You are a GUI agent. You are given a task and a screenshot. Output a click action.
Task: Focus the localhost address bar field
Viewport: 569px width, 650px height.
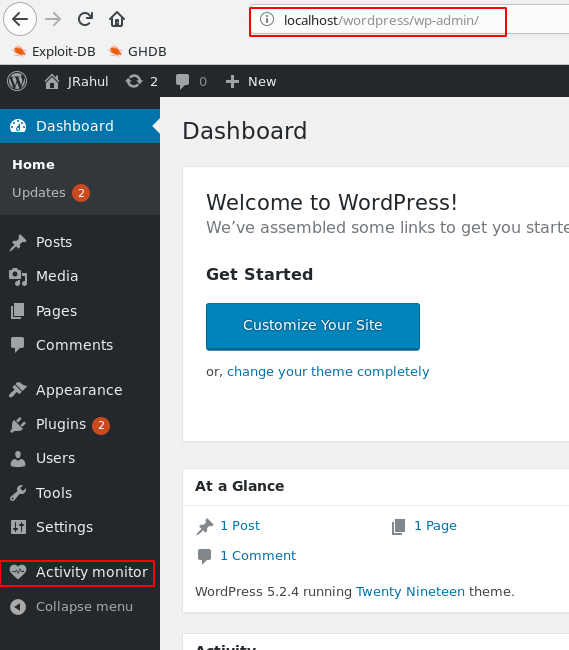click(x=378, y=21)
